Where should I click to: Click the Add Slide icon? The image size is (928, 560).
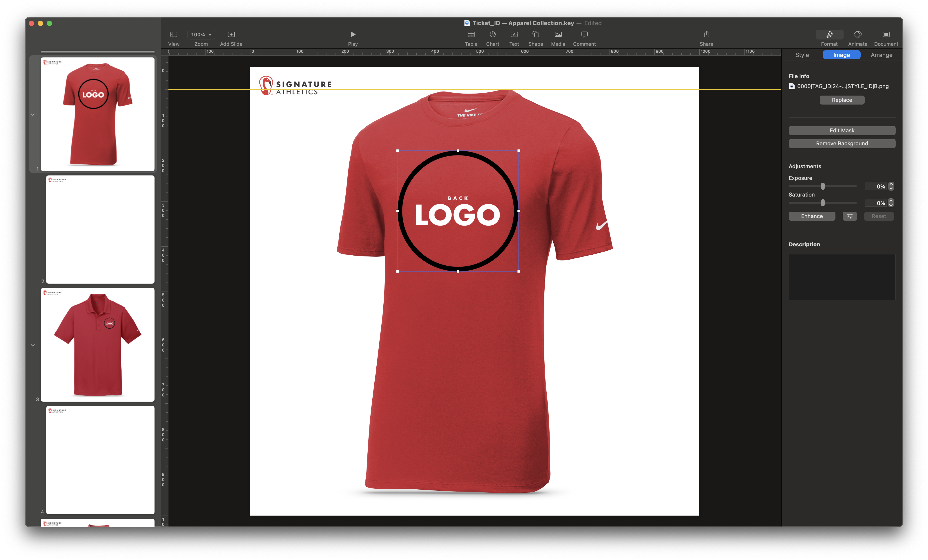[x=231, y=35]
